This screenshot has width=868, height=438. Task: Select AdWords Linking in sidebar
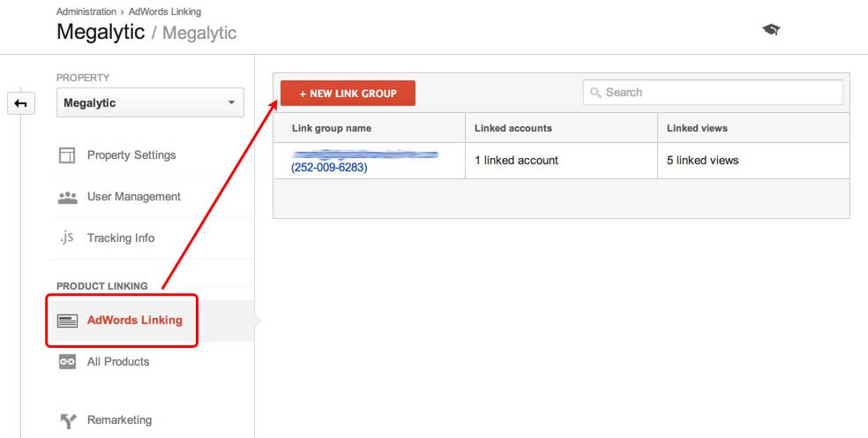(x=134, y=321)
